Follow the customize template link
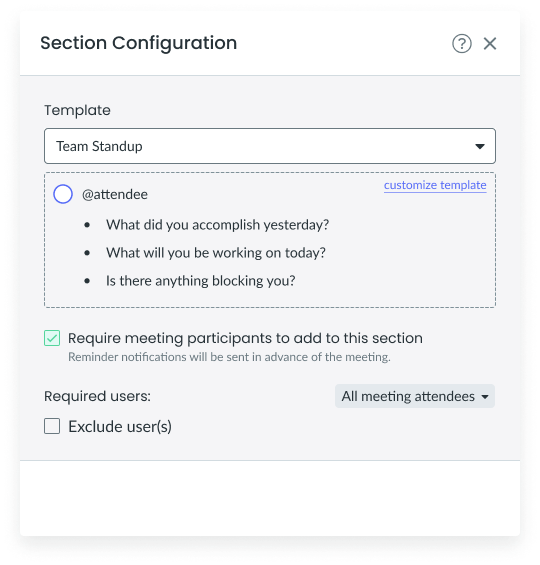Screen dimensions: 540x565 point(435,185)
